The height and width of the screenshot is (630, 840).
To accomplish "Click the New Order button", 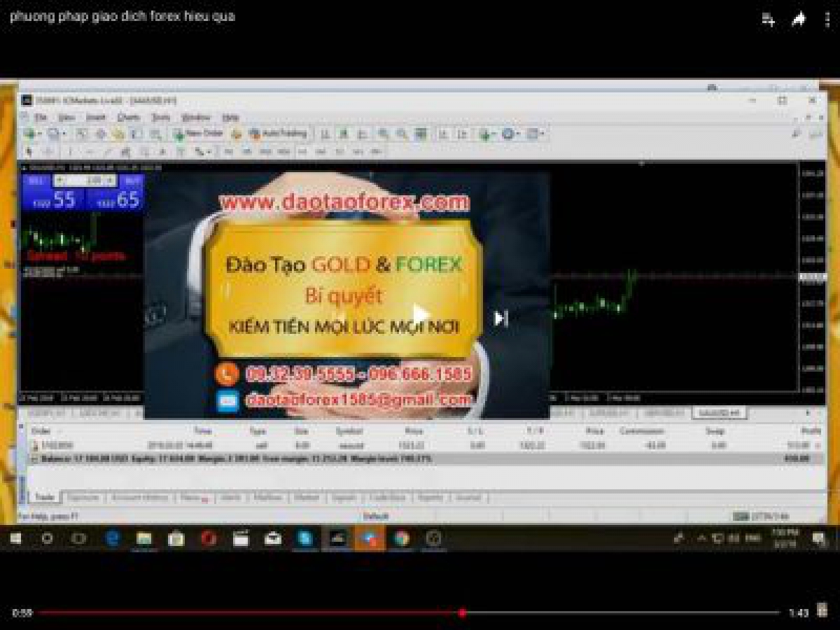I will pos(198,133).
